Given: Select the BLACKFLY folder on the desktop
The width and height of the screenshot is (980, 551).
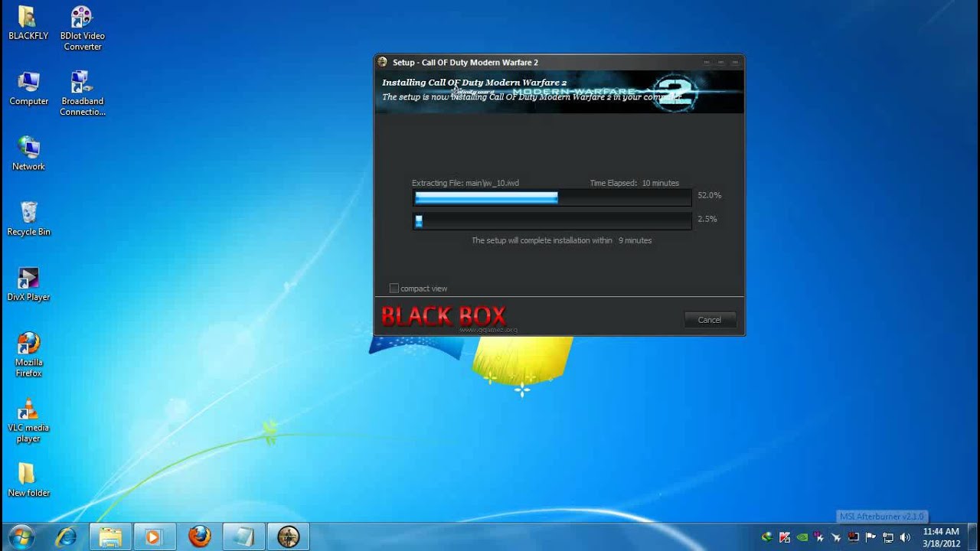Looking at the screenshot, I should [x=28, y=23].
